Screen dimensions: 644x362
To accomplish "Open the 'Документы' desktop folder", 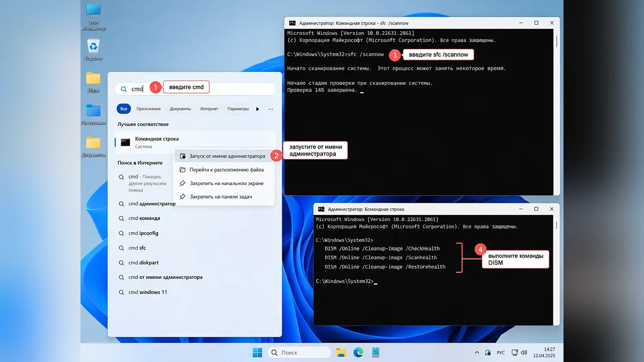I will (93, 146).
